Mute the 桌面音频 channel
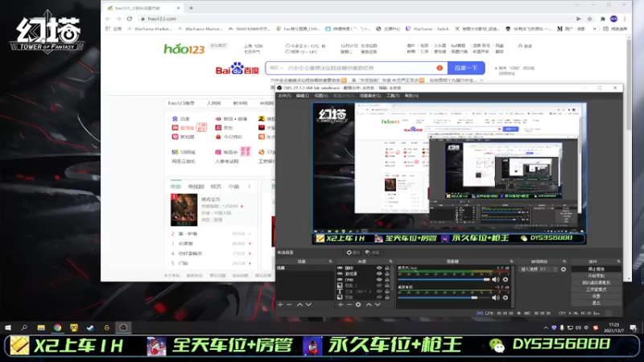Image resolution: width=644 pixels, height=362 pixels. [x=496, y=298]
